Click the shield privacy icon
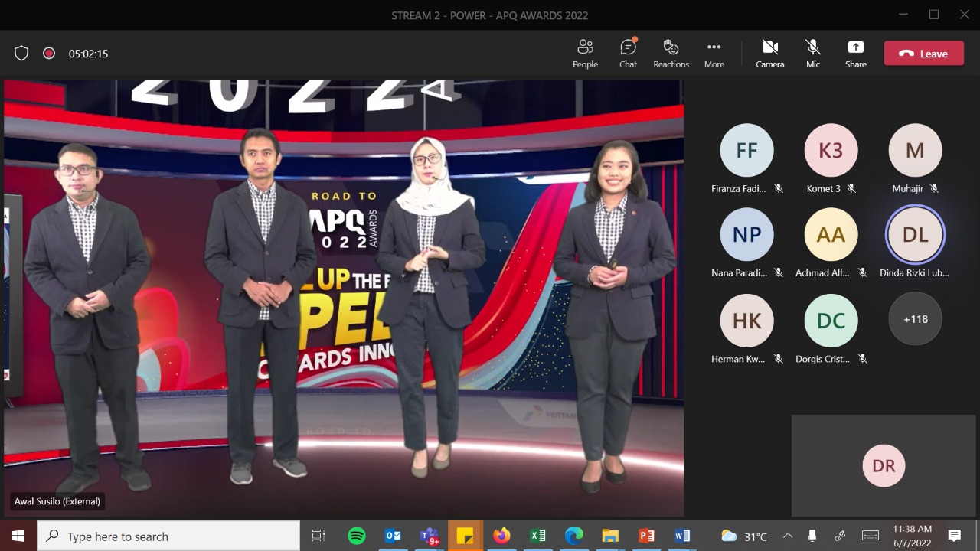The width and height of the screenshot is (980, 551). tap(21, 54)
